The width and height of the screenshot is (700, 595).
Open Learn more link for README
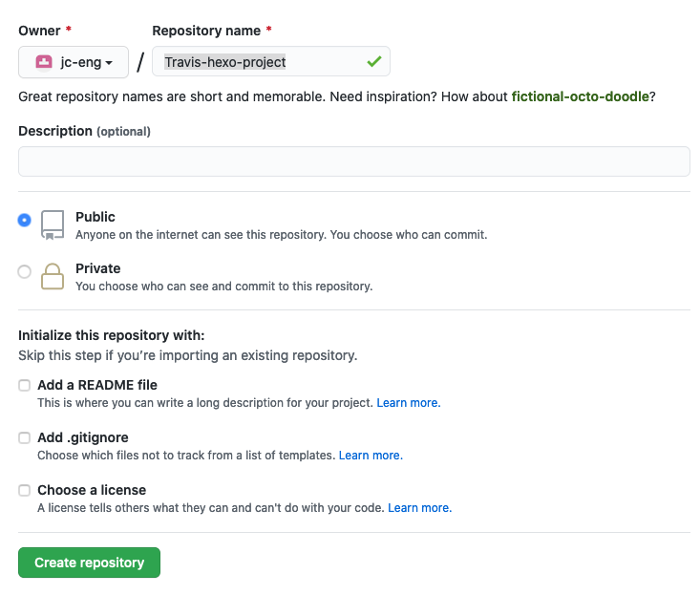click(409, 403)
